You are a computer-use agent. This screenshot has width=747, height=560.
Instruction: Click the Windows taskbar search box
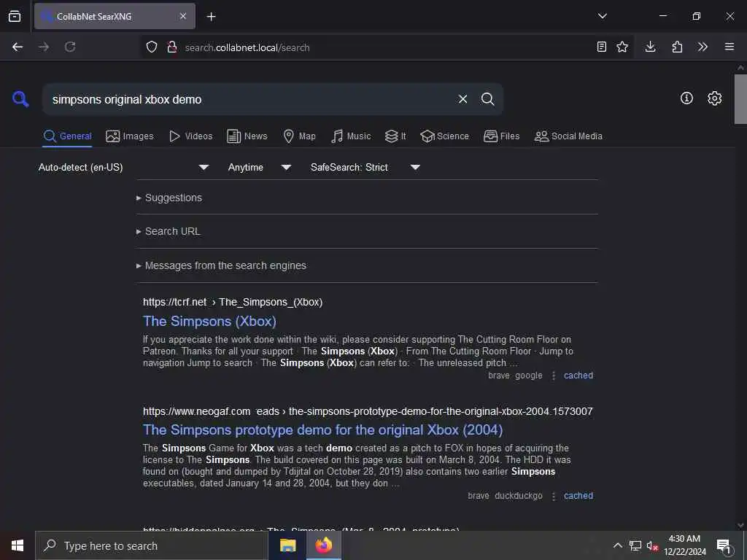click(152, 545)
